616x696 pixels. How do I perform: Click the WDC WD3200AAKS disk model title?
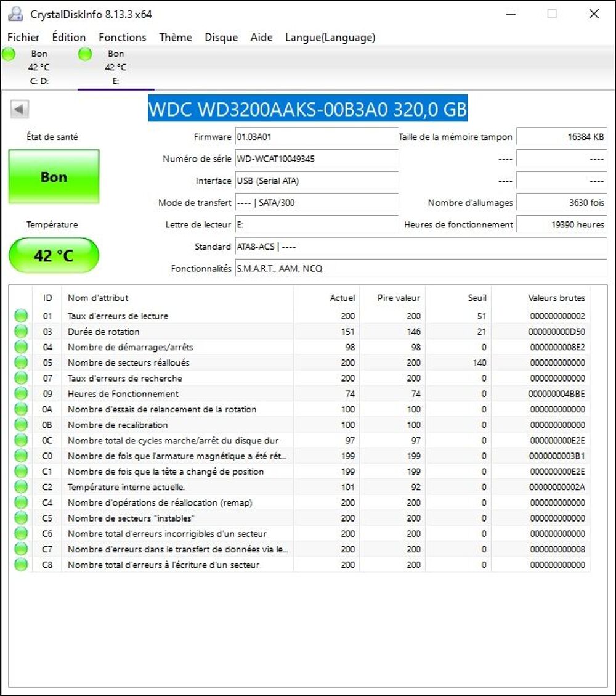(x=307, y=108)
